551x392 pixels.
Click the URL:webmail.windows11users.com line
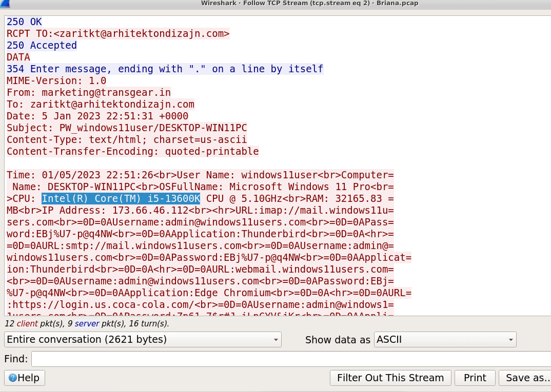point(200,269)
